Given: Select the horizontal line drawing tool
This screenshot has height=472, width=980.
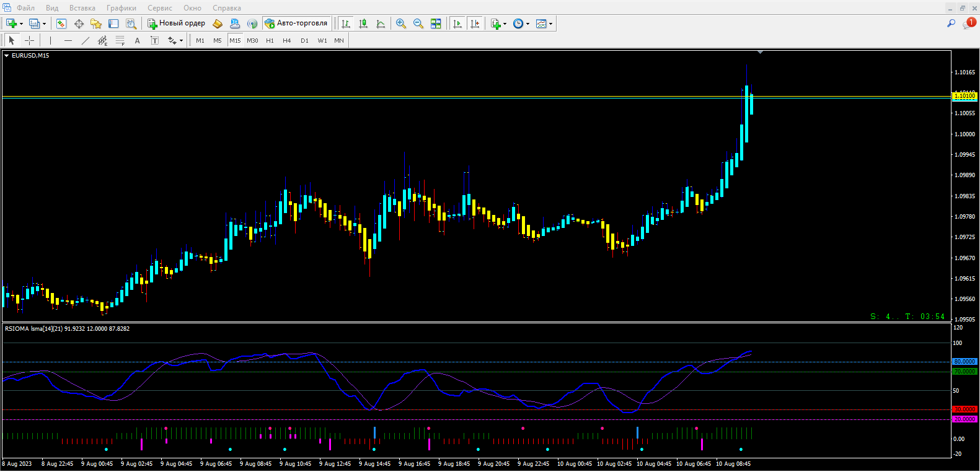Looking at the screenshot, I should [x=68, y=40].
